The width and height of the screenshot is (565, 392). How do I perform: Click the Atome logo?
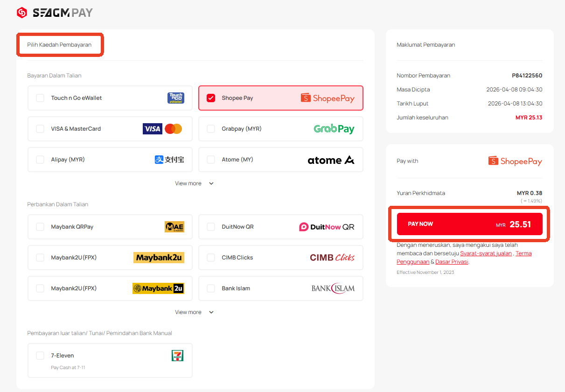coord(331,160)
